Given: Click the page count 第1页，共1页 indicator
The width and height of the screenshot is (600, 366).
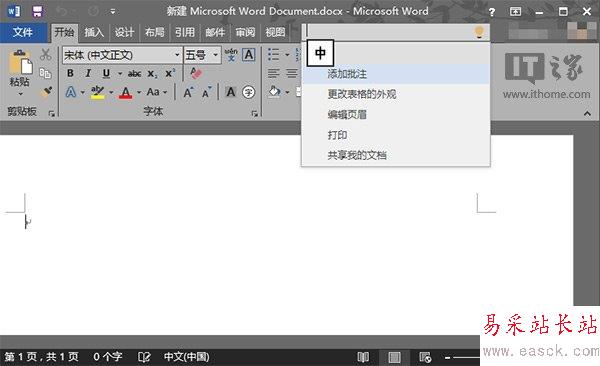Looking at the screenshot, I should click(x=42, y=357).
